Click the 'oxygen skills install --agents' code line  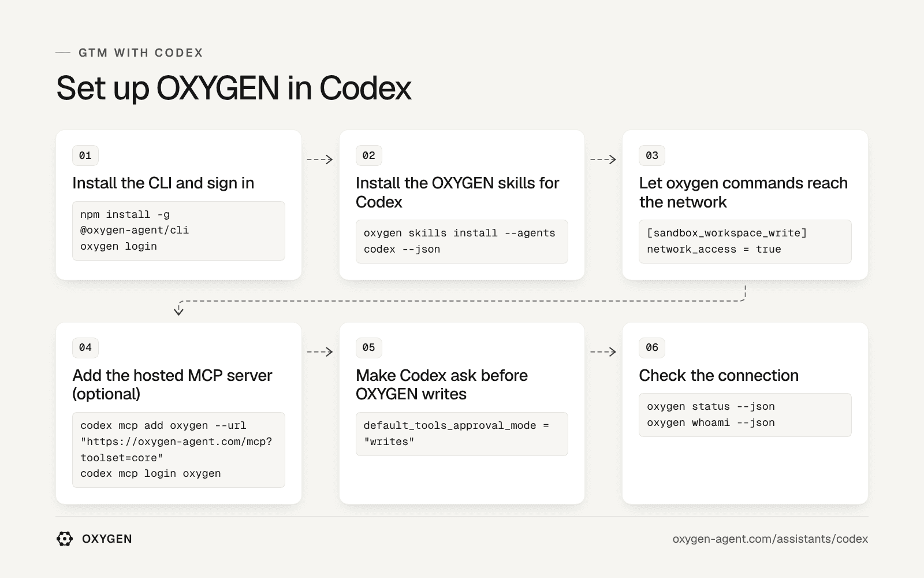click(x=460, y=233)
